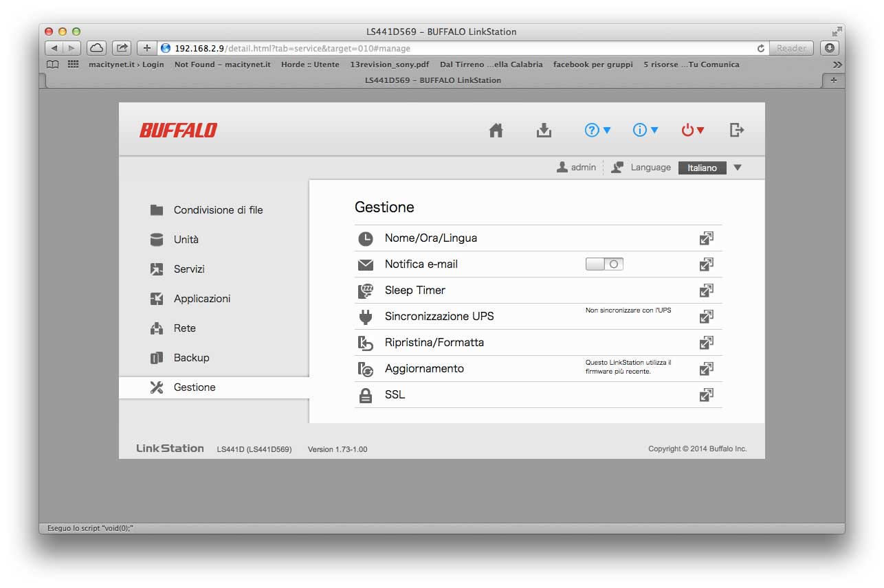Open the macitynet.it Login bookmark

pos(126,65)
